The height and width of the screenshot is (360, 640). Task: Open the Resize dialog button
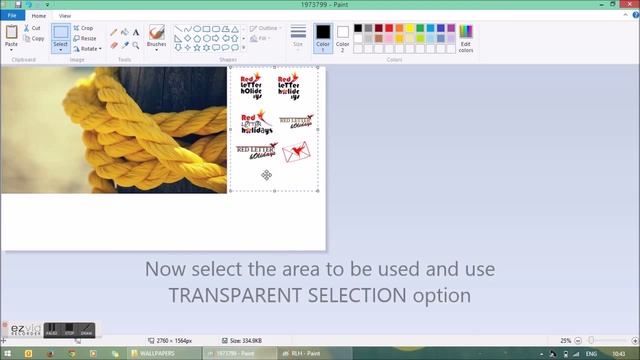point(85,38)
